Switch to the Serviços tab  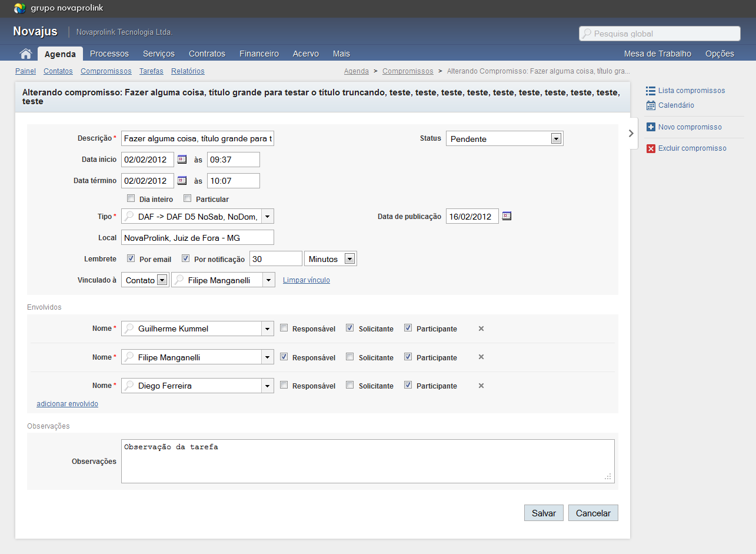(x=159, y=54)
